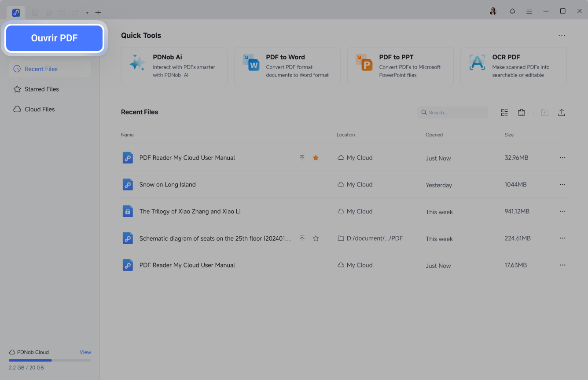The height and width of the screenshot is (380, 588).
Task: Click the add folder icon
Action: (x=545, y=113)
